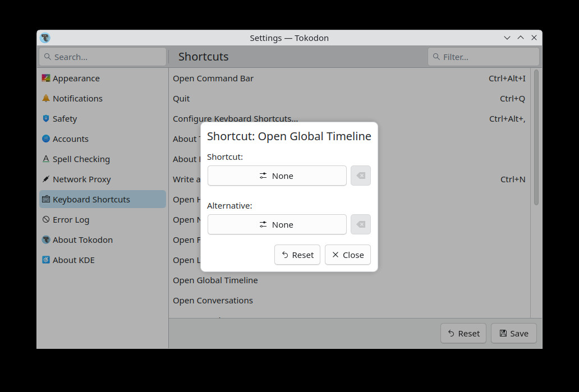Click the Ctrl+Alt+I shortcut value
579x392 pixels.
(x=507, y=79)
